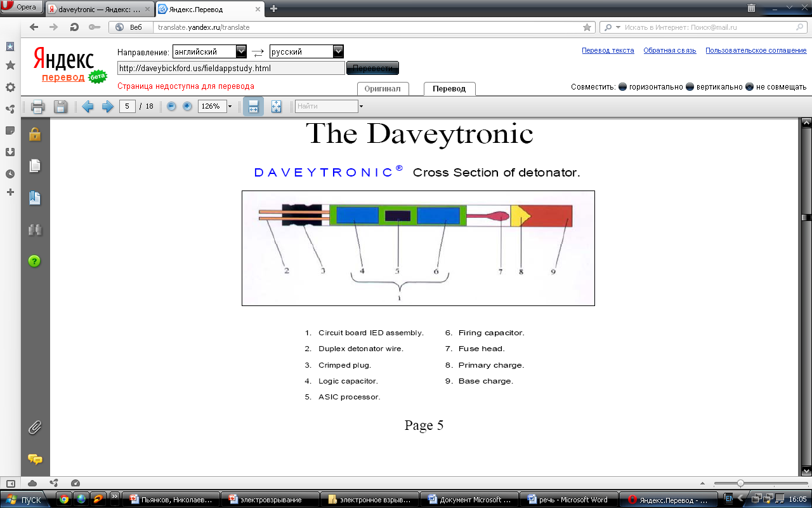
Task: Click the PDF save (floppy disk) icon
Action: pyautogui.click(x=60, y=107)
